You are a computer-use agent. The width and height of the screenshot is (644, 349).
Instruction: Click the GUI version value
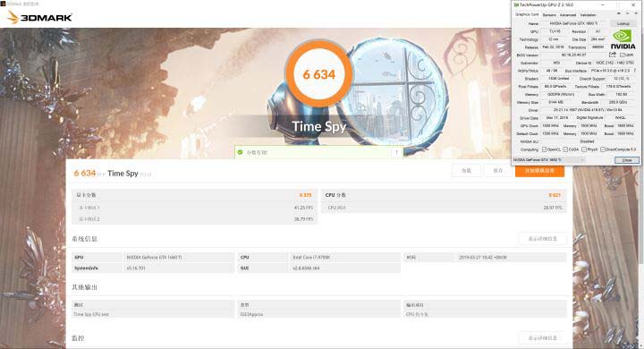306,268
